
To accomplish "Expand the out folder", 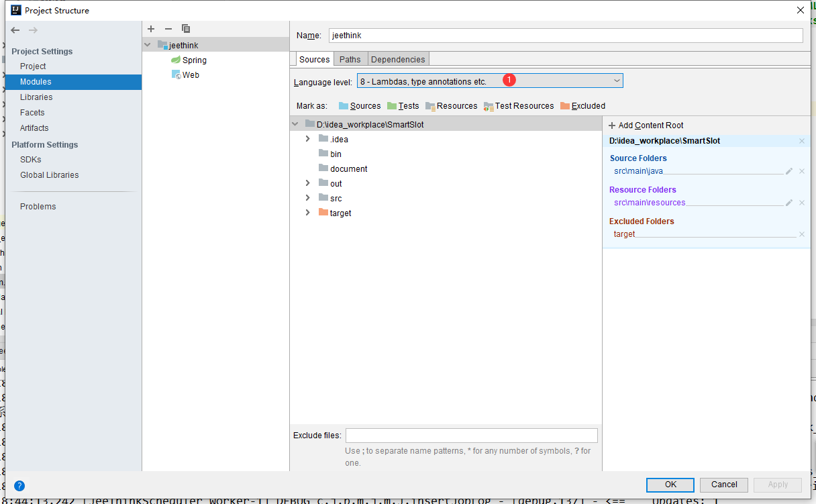I will coord(307,183).
